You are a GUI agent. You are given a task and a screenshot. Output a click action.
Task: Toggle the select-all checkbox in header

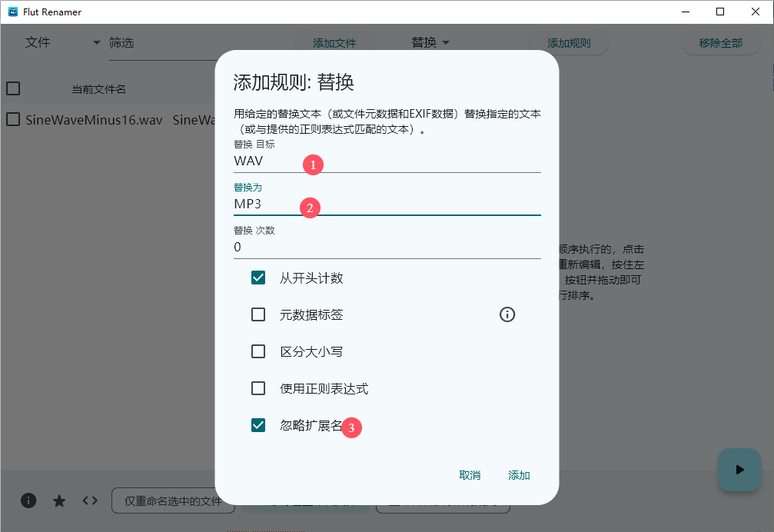pos(12,88)
